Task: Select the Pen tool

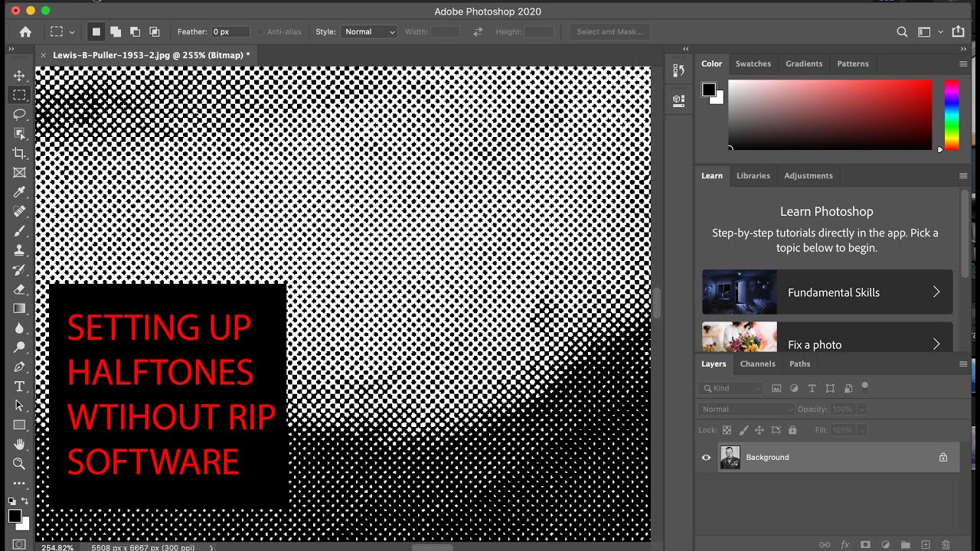Action: point(19,367)
